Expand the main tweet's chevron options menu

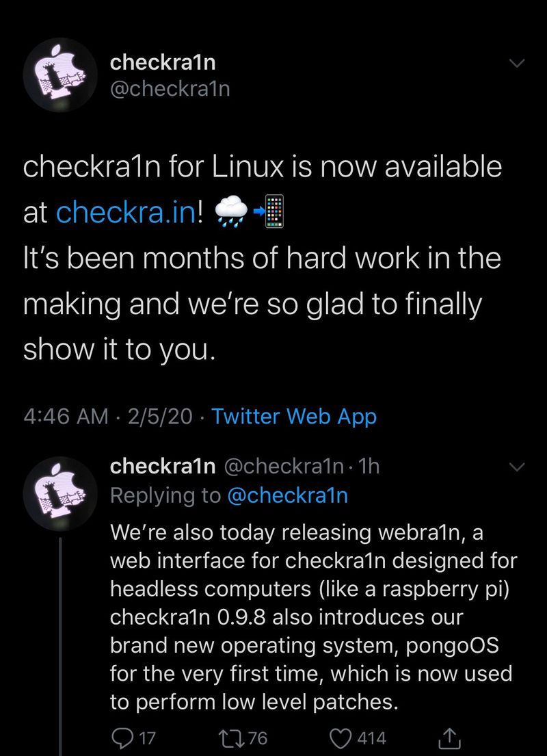516,63
